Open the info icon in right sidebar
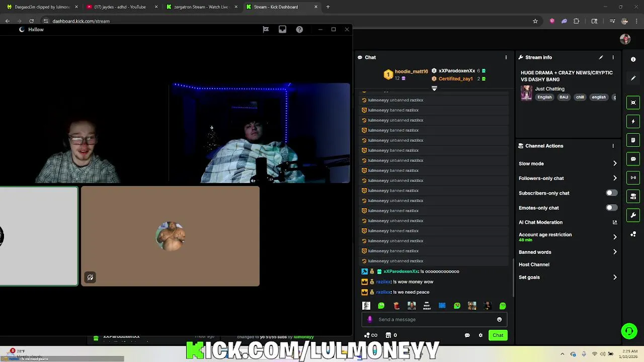 tap(633, 59)
